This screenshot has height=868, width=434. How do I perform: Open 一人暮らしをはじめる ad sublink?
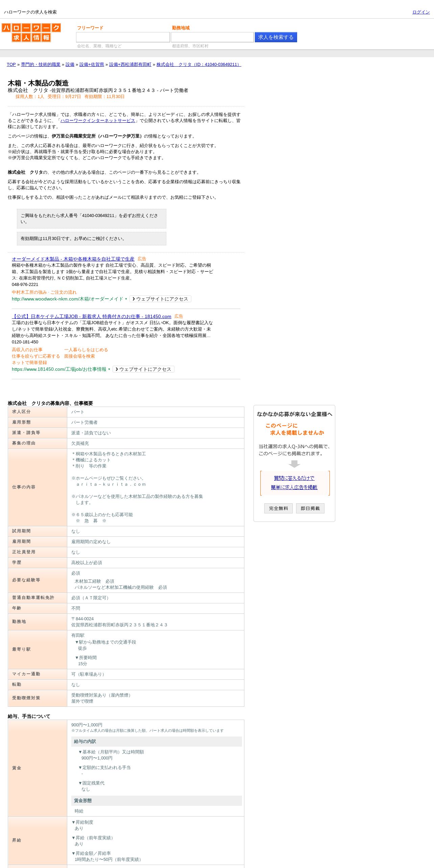86,350
